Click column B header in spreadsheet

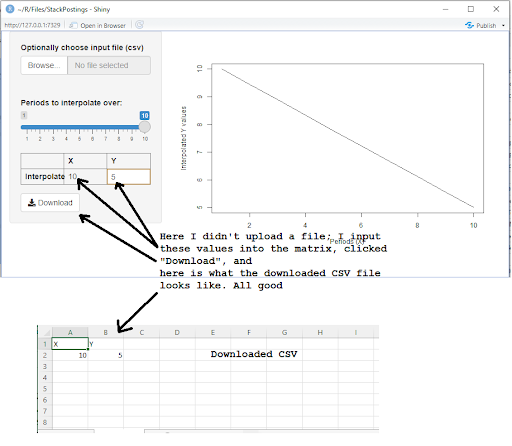[x=106, y=332]
